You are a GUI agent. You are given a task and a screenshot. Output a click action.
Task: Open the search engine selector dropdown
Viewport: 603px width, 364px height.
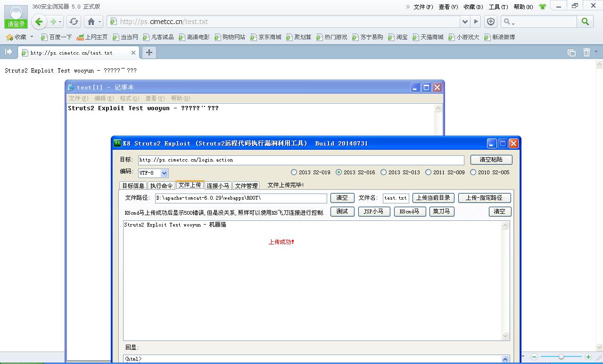tap(509, 22)
